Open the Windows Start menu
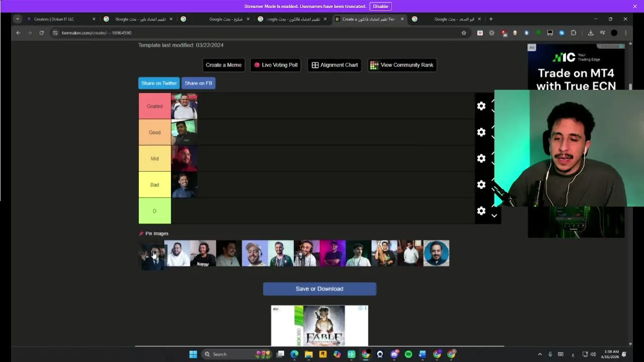The height and width of the screenshot is (362, 644). click(193, 354)
